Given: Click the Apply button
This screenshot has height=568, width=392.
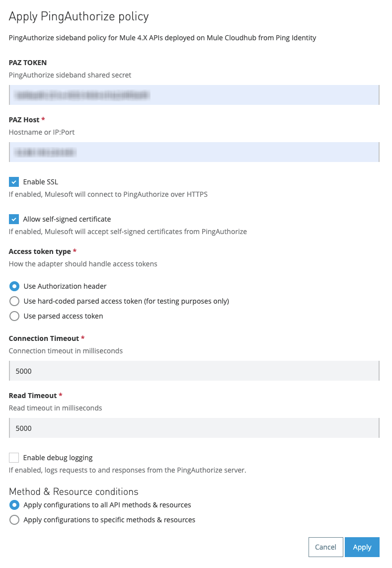Looking at the screenshot, I should click(362, 547).
